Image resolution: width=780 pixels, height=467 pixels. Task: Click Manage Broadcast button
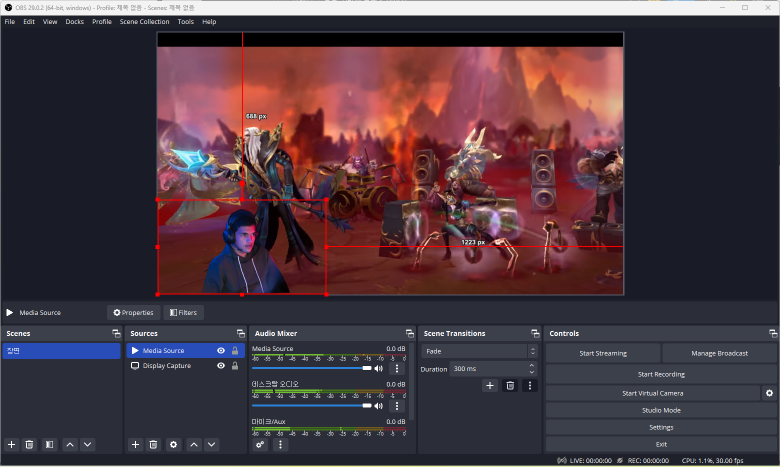pos(719,353)
